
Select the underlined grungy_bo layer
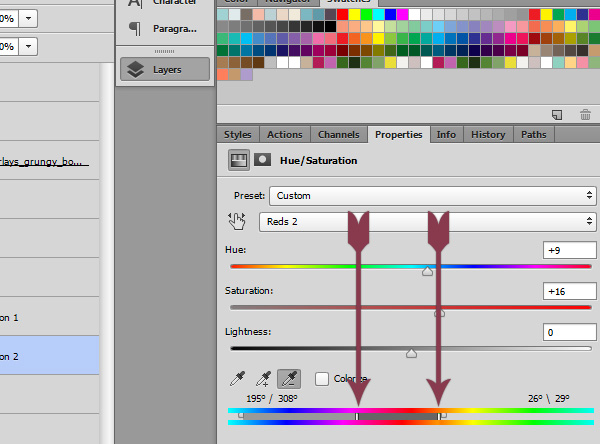(x=49, y=160)
